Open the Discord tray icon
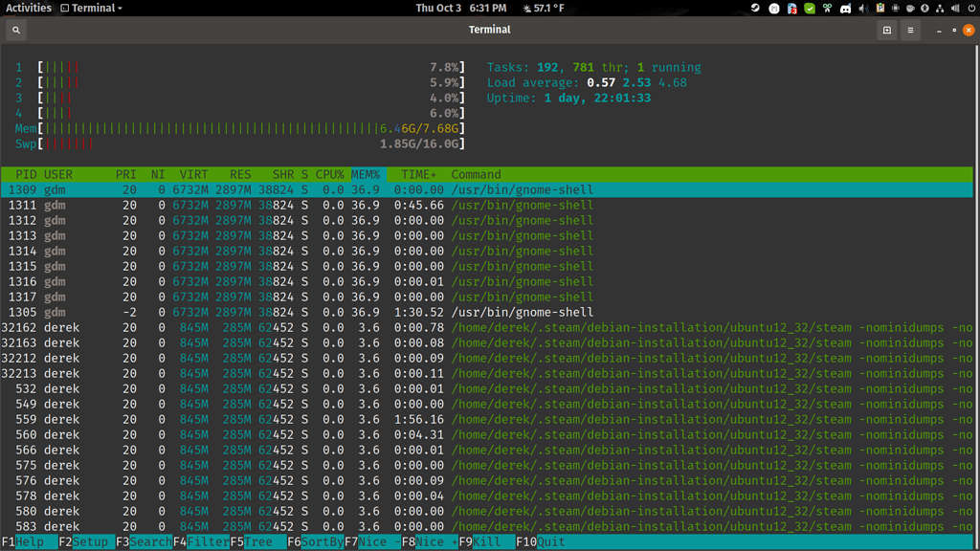This screenshot has height=551, width=980. coord(846,8)
